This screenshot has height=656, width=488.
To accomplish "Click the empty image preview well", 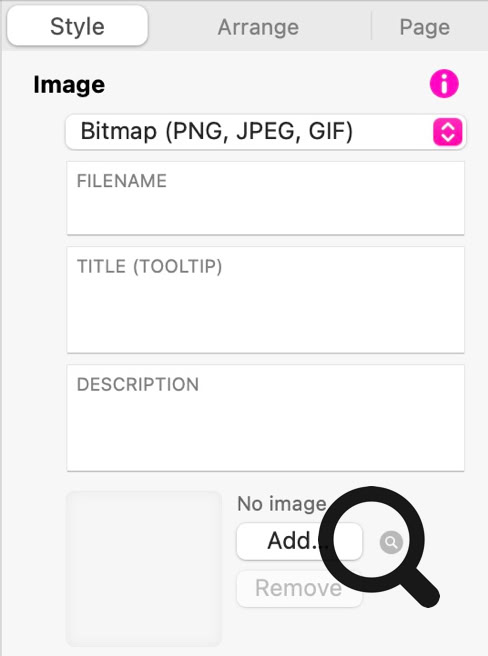I will pos(144,569).
